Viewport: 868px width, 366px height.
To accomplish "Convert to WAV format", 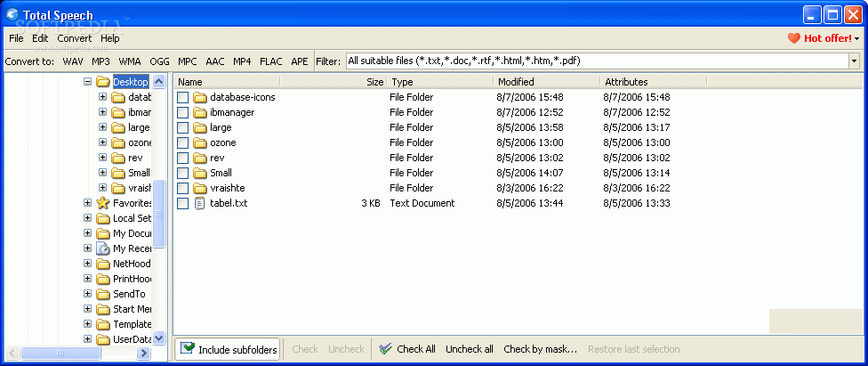I will 73,61.
